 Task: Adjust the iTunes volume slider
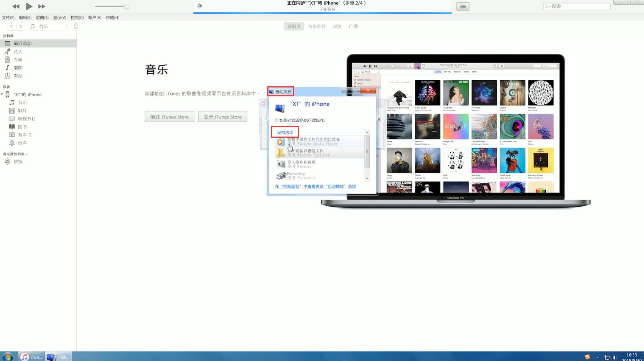(112, 6)
